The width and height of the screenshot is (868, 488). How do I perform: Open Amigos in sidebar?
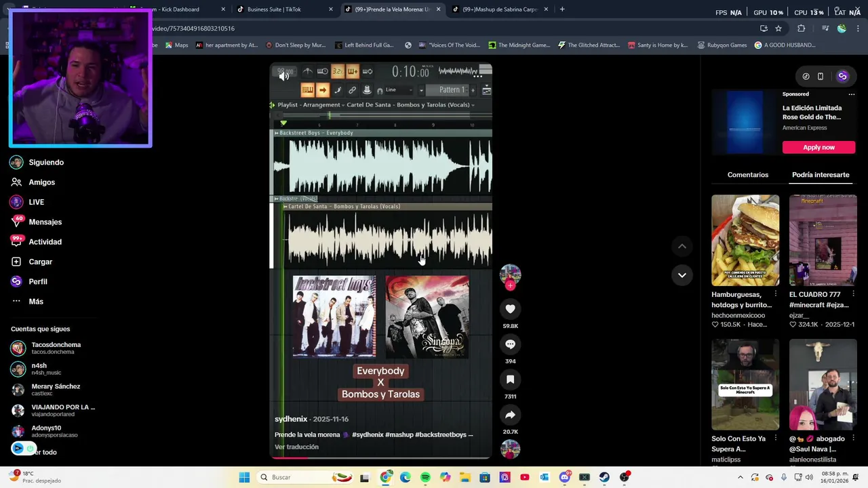click(x=41, y=182)
